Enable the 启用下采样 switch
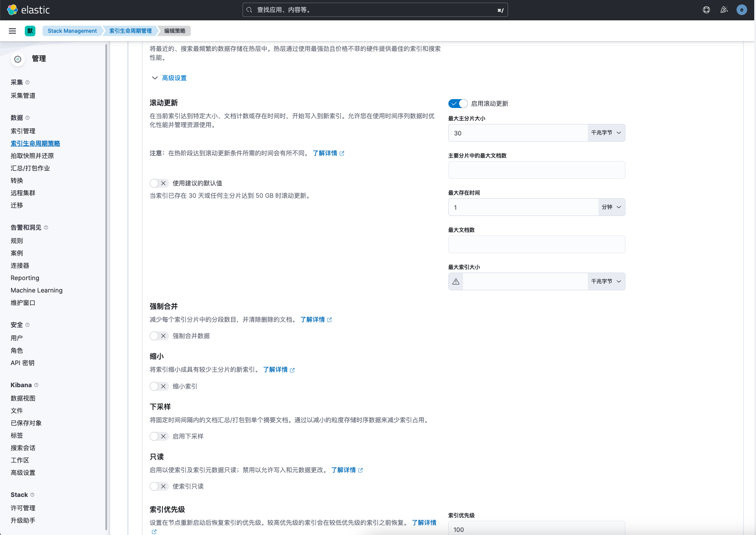This screenshot has width=756, height=535. [x=159, y=436]
